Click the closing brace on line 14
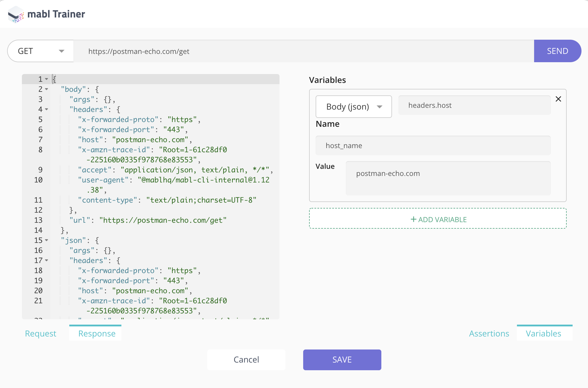 click(x=64, y=230)
